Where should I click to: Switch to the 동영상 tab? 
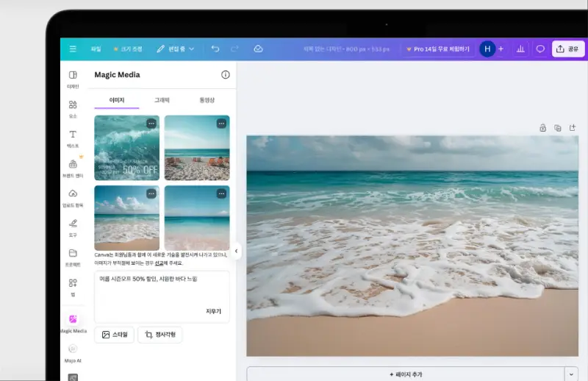coord(207,100)
